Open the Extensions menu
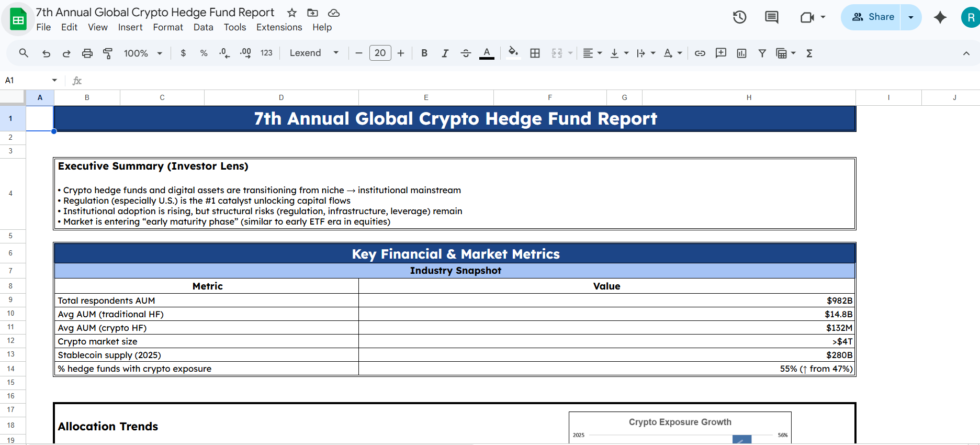Screen dimensions: 980x445 tap(279, 27)
